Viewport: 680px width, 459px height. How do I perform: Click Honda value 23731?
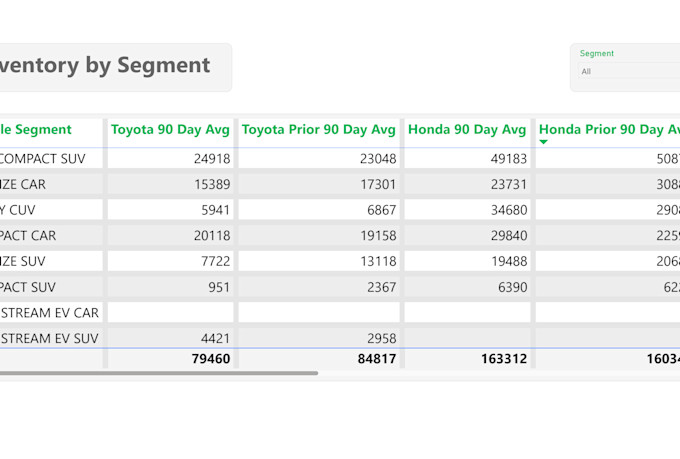tap(509, 184)
